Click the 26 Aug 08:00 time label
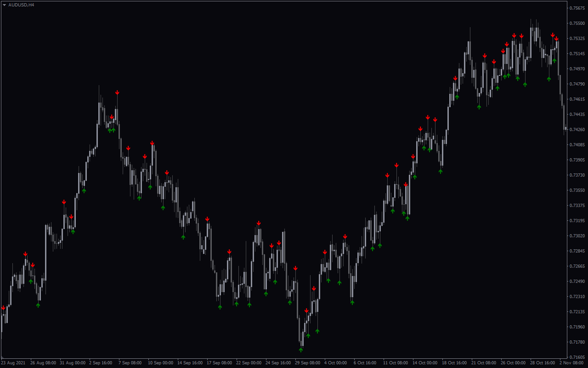 43,362
